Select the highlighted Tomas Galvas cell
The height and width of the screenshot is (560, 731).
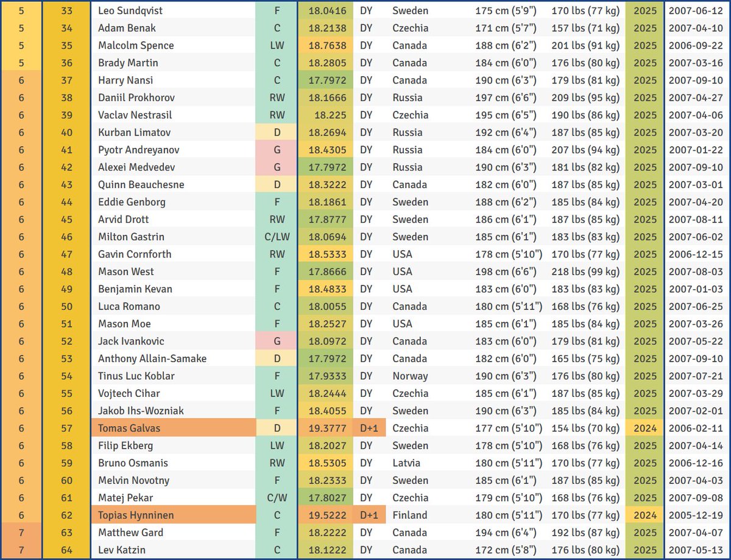(173, 429)
